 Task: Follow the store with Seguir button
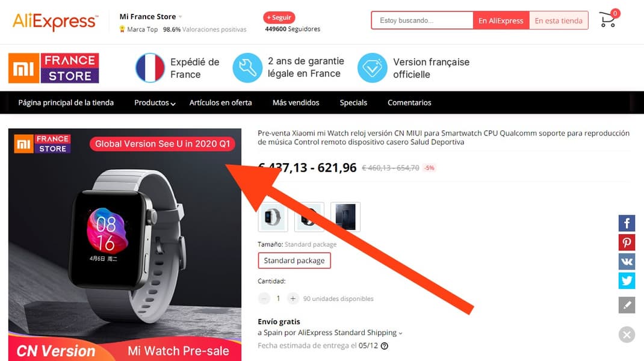tap(279, 17)
